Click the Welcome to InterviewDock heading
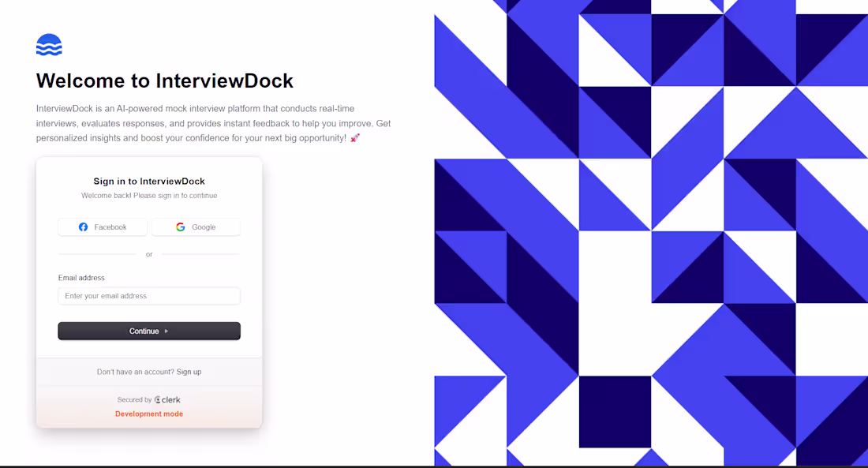This screenshot has height=468, width=868. click(164, 80)
